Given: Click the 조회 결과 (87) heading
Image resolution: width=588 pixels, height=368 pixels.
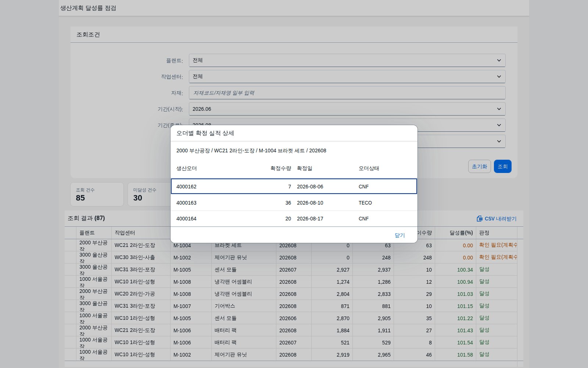Looking at the screenshot, I should click(86, 218).
